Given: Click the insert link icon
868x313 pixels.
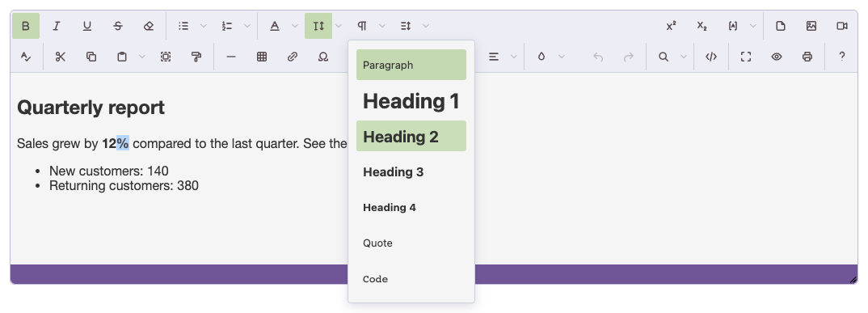Looking at the screenshot, I should tap(293, 57).
